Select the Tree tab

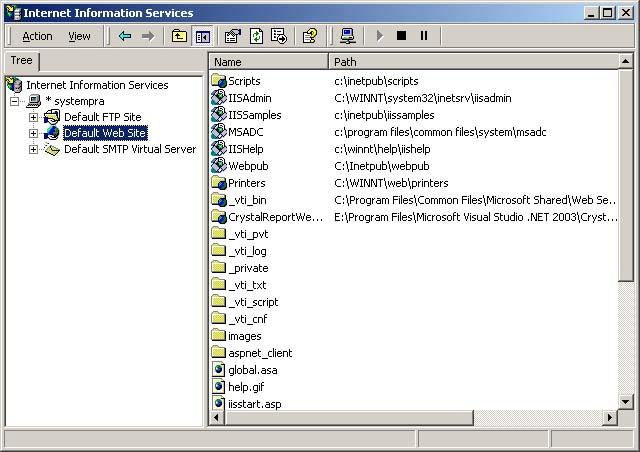22,60
